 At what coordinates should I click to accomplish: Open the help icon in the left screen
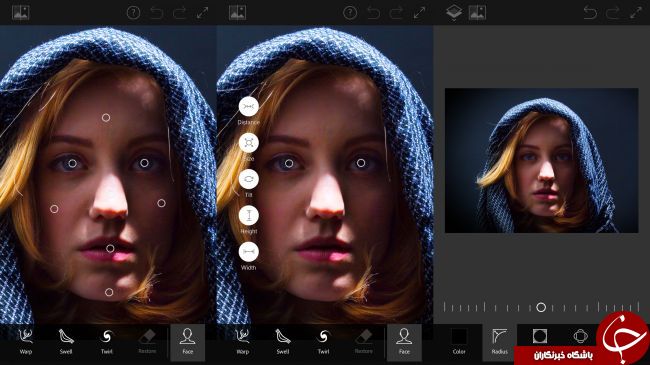click(x=133, y=13)
